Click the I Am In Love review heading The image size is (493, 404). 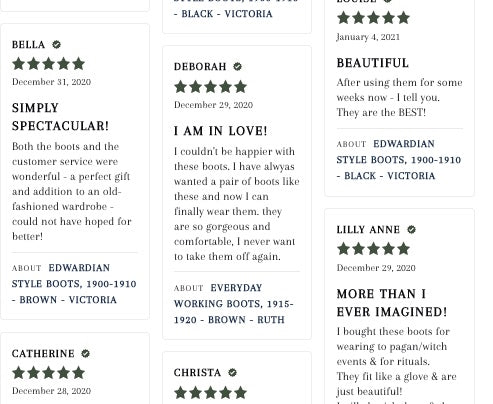pos(220,131)
